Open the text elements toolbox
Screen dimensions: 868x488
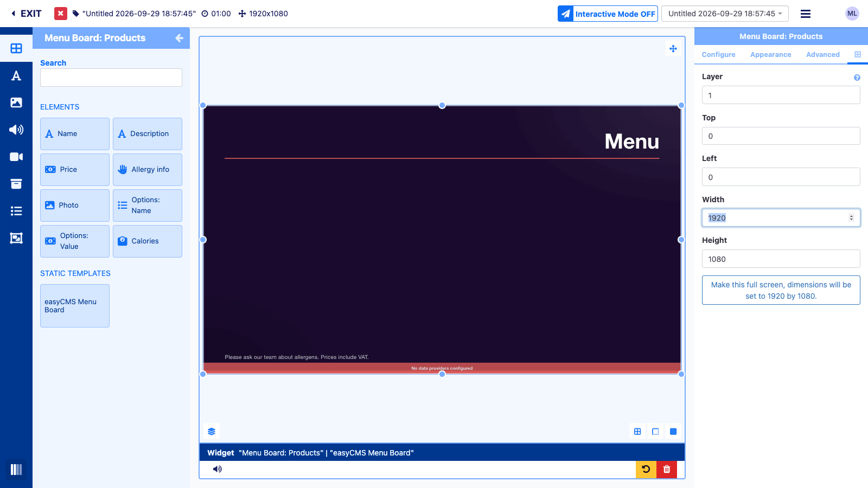[x=16, y=75]
